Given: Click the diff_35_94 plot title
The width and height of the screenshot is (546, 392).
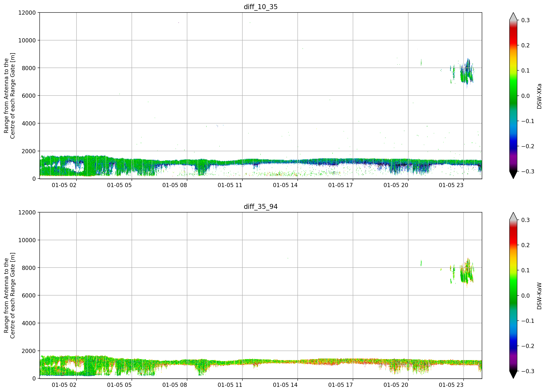Looking at the screenshot, I should coord(261,207).
